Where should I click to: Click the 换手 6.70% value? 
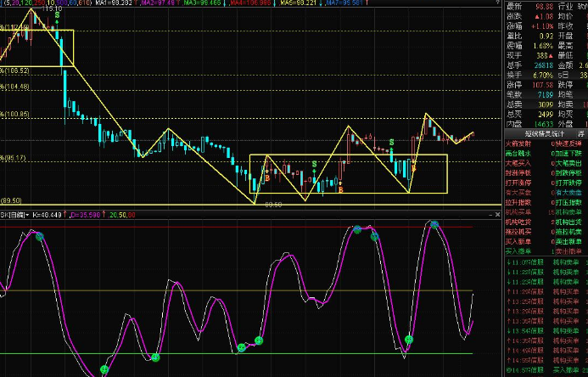(x=543, y=75)
